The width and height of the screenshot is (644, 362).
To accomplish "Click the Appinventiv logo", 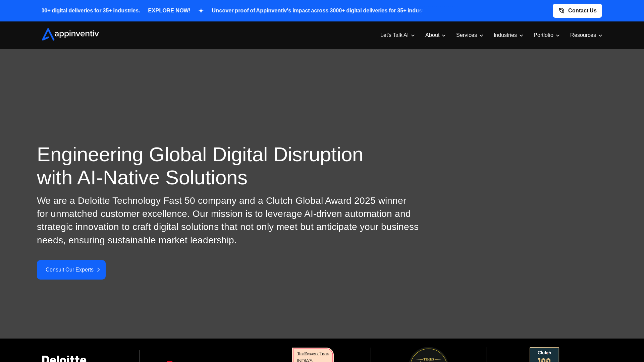I will tap(70, 34).
